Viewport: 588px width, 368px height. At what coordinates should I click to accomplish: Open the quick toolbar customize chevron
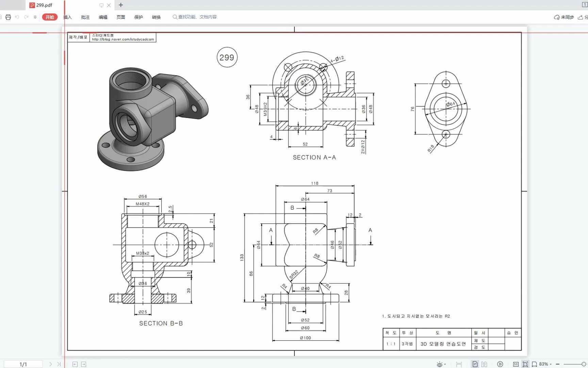click(x=34, y=17)
